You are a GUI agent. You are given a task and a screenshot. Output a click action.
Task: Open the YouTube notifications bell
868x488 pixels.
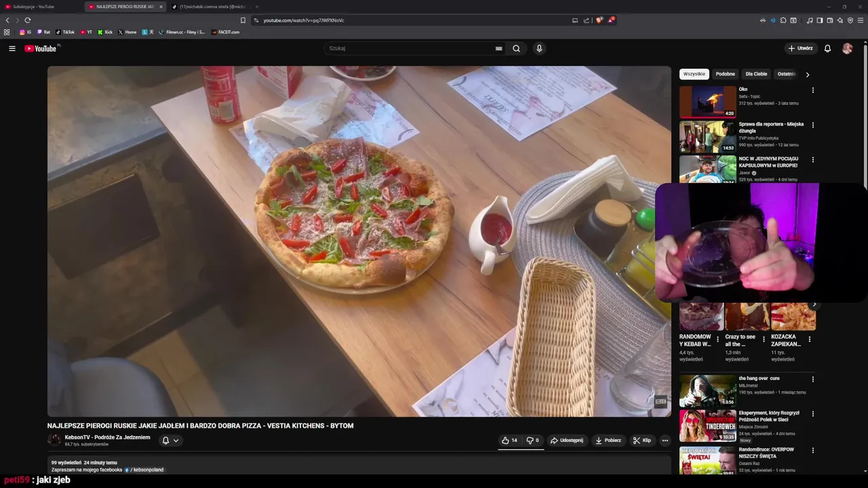(827, 48)
